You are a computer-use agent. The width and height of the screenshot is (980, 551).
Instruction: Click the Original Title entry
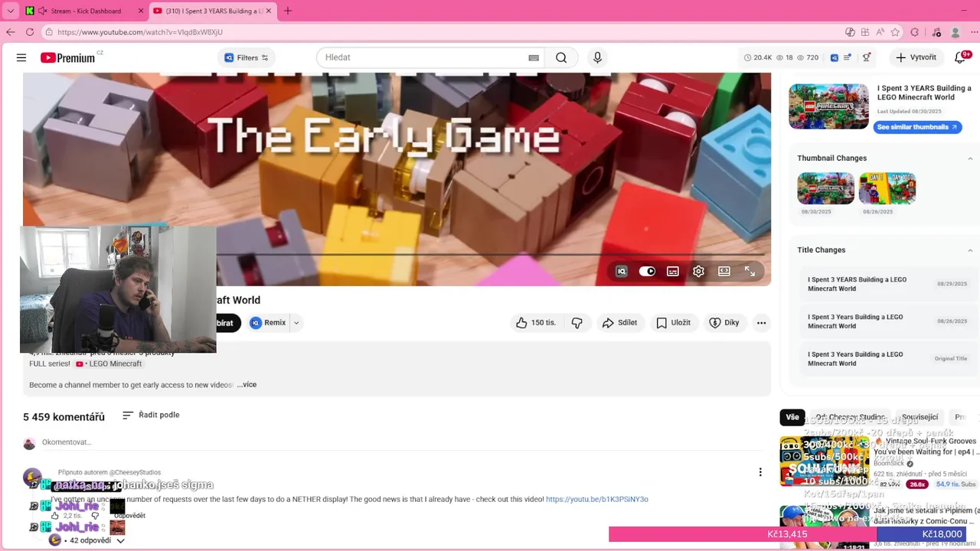(x=887, y=359)
